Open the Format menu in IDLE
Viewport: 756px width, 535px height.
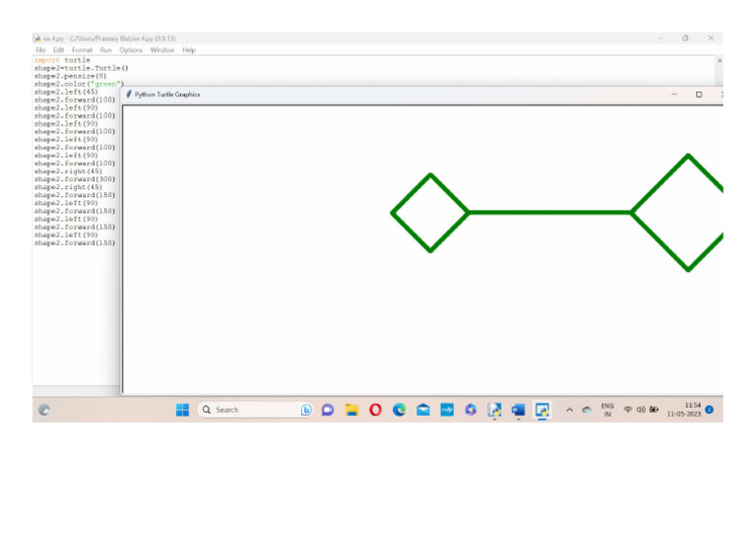pyautogui.click(x=82, y=50)
